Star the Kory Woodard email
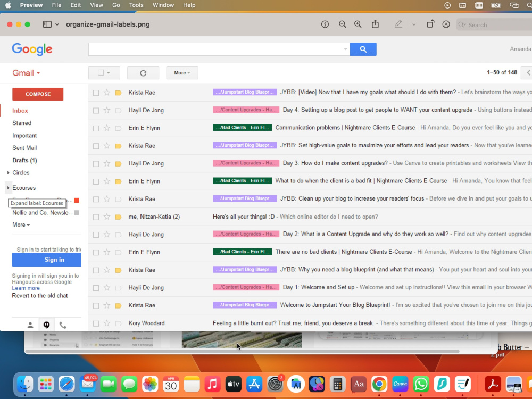The width and height of the screenshot is (532, 399). (x=107, y=323)
